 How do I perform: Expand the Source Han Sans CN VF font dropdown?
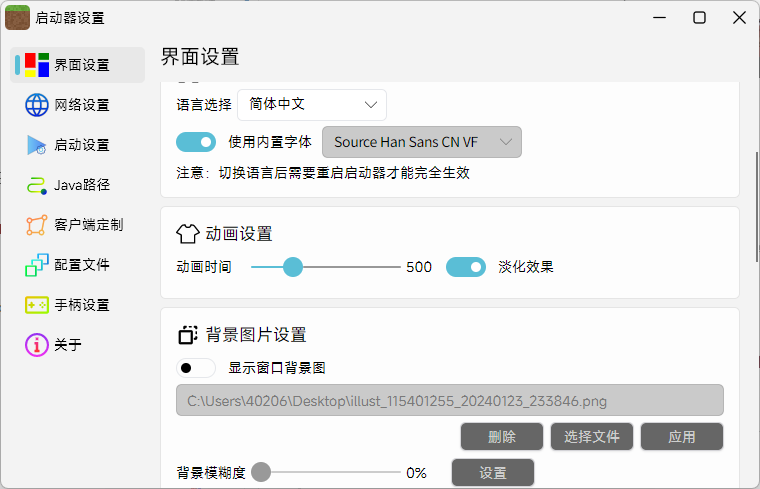(x=421, y=142)
